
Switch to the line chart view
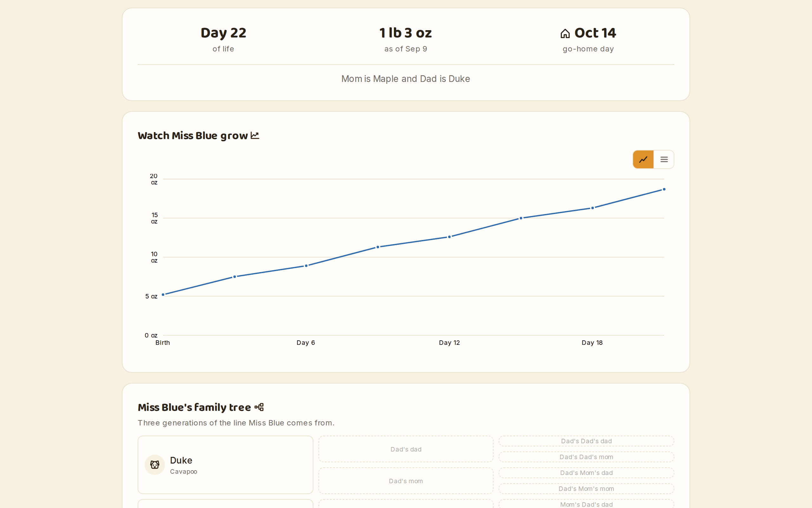(643, 159)
